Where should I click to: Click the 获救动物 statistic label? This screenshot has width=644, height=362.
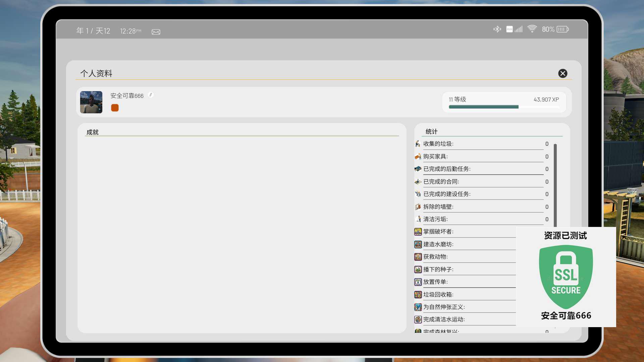pyautogui.click(x=435, y=257)
